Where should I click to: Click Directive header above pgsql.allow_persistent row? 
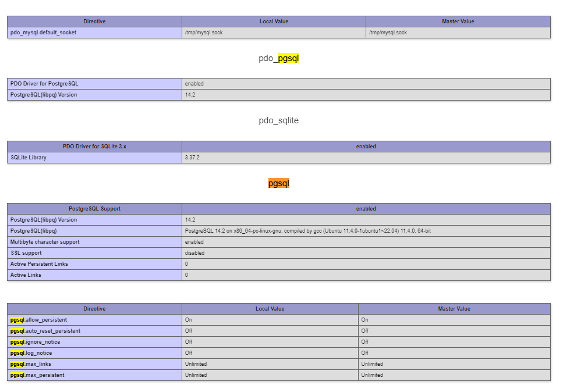click(x=94, y=309)
